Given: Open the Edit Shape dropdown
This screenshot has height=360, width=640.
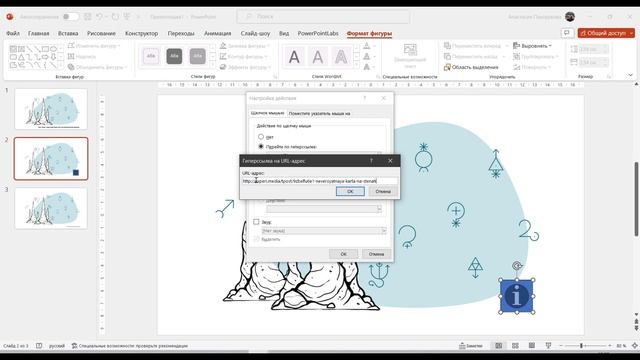Looking at the screenshot, I should [x=94, y=46].
